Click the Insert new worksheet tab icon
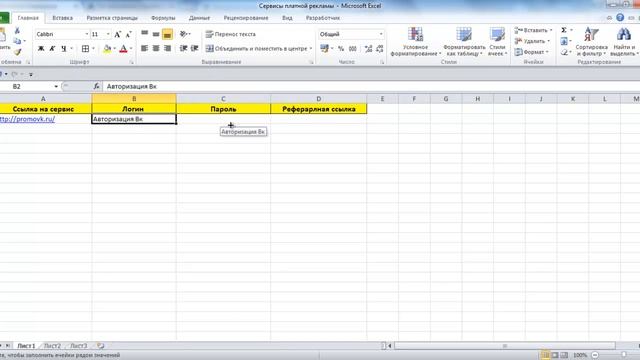 click(100, 346)
